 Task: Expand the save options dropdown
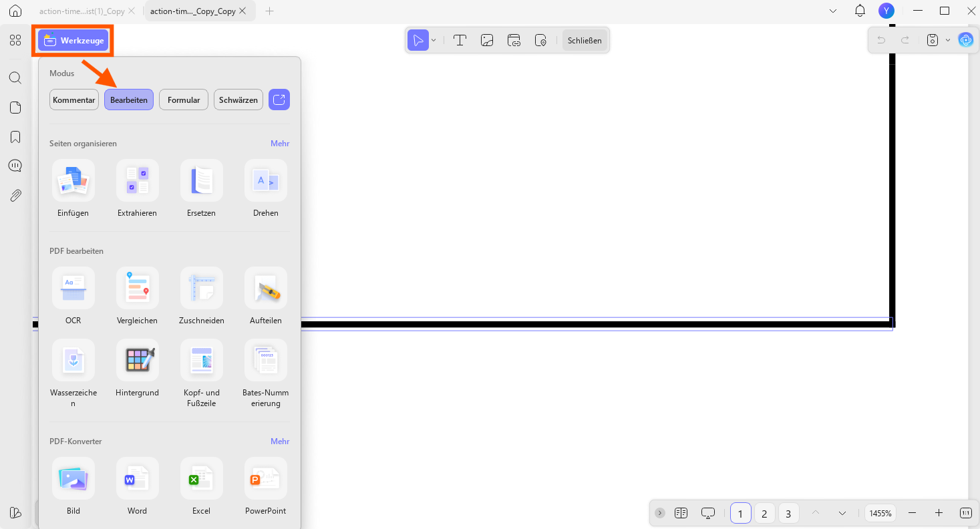(948, 40)
